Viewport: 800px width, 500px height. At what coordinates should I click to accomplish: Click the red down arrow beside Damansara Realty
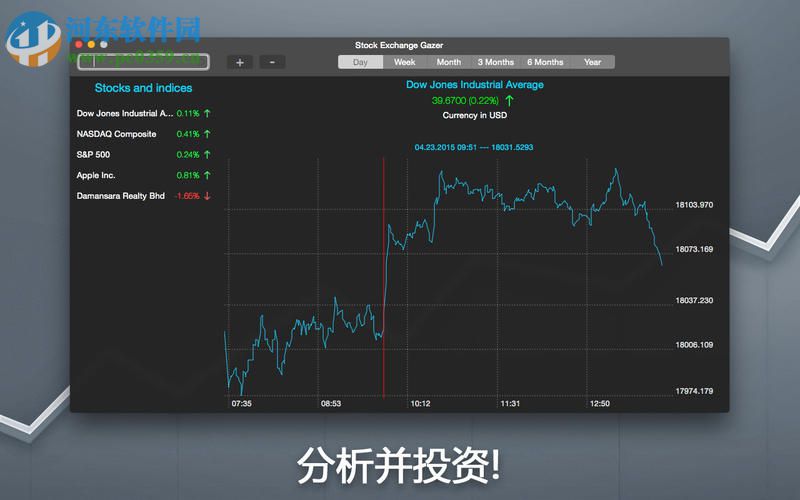[207, 196]
